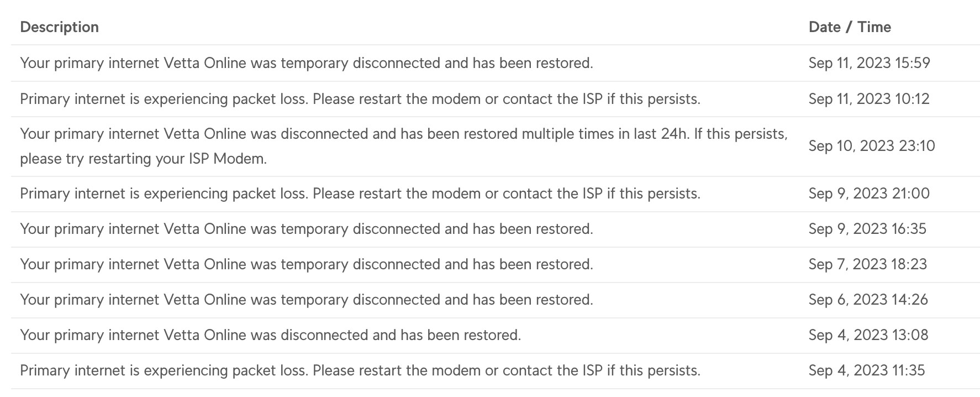This screenshot has width=980, height=397.
Task: Click the temporary disconnected message from Sep 6 14:26
Action: coord(306,300)
